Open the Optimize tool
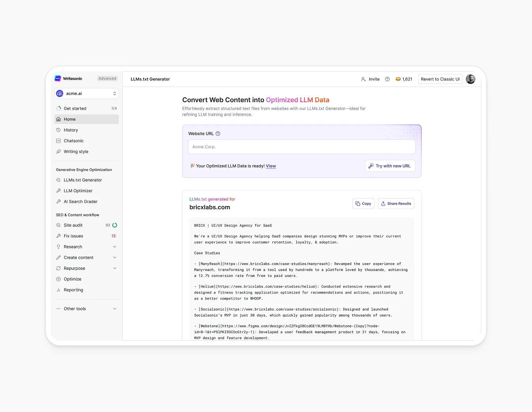The image size is (532, 412). point(72,279)
